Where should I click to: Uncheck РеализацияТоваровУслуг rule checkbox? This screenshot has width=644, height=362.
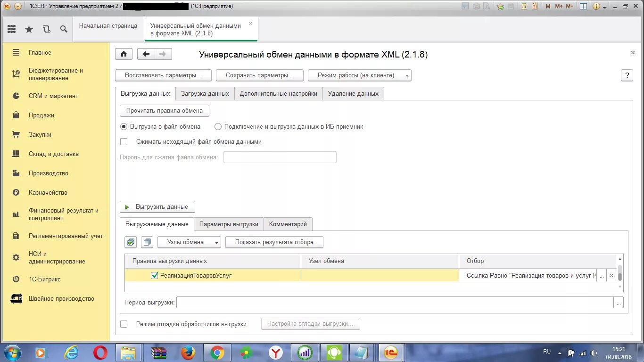tap(154, 275)
